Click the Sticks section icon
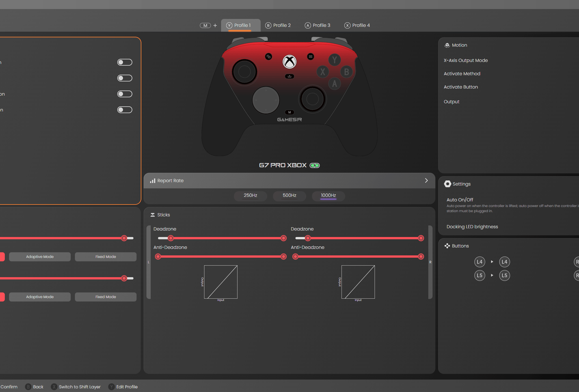The height and width of the screenshot is (392, 579). pos(153,215)
